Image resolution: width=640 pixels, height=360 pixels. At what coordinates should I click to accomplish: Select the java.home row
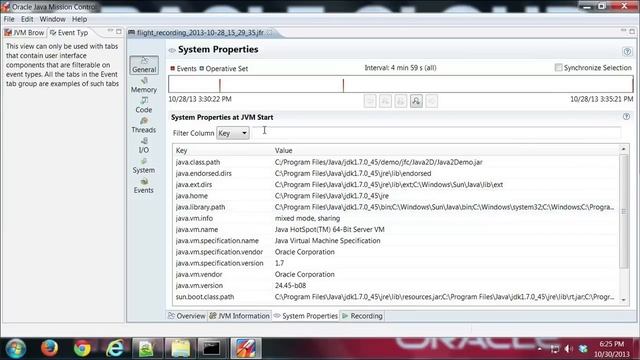tap(396, 196)
